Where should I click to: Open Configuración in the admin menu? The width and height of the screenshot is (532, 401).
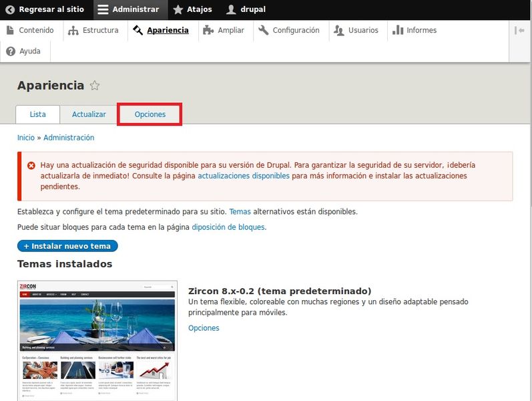289,30
